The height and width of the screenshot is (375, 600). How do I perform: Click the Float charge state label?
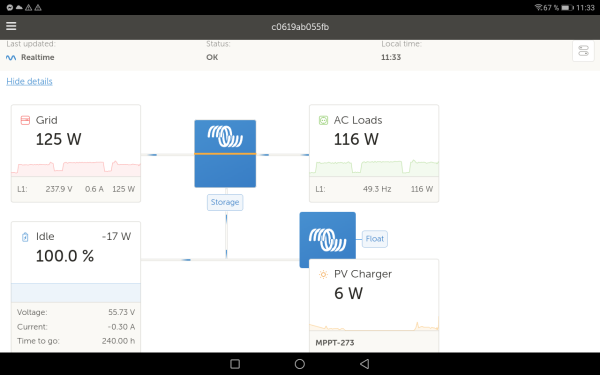coord(375,239)
